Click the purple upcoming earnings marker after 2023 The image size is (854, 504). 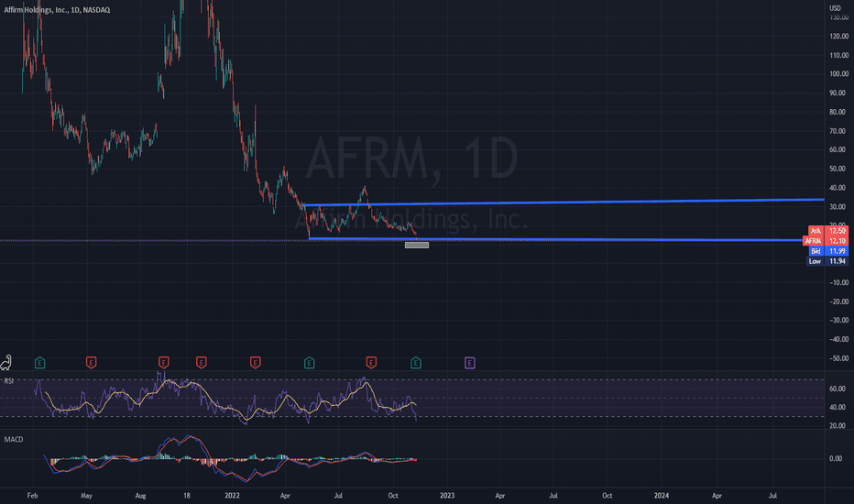[469, 363]
